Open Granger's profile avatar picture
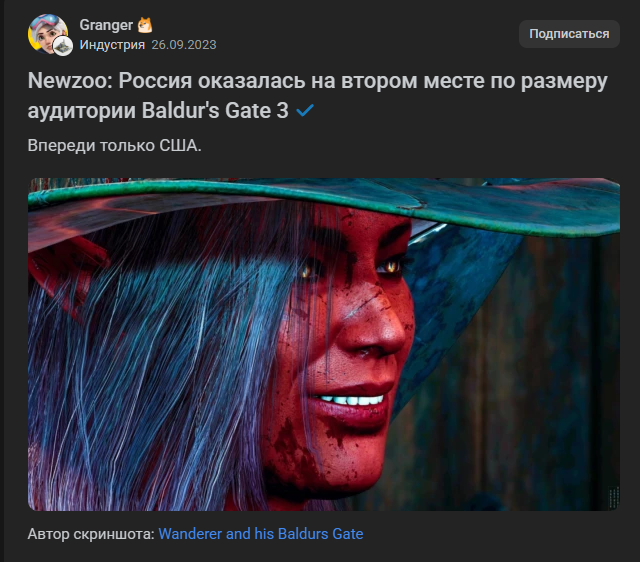 coord(47,34)
